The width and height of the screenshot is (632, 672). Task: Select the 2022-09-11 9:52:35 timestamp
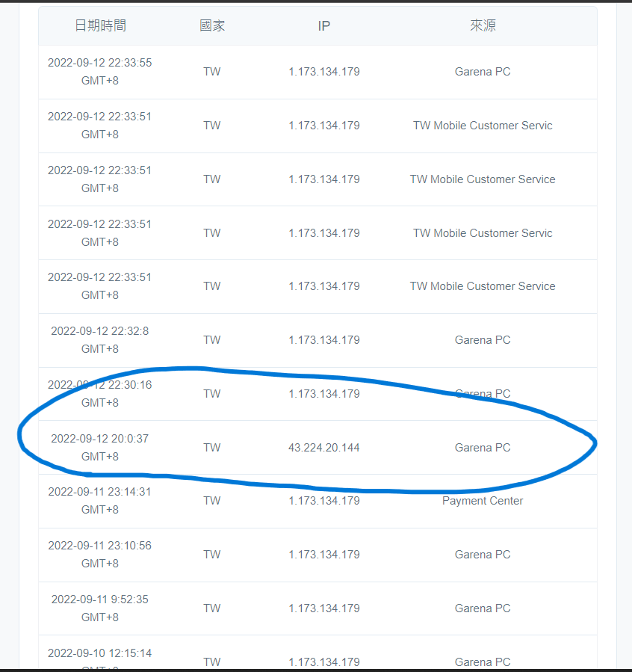click(99, 599)
